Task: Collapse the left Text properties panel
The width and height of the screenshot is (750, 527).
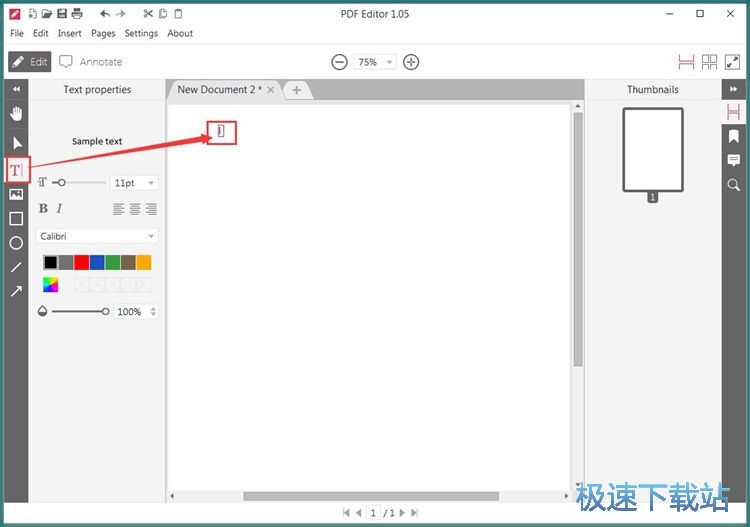Action: [16, 89]
